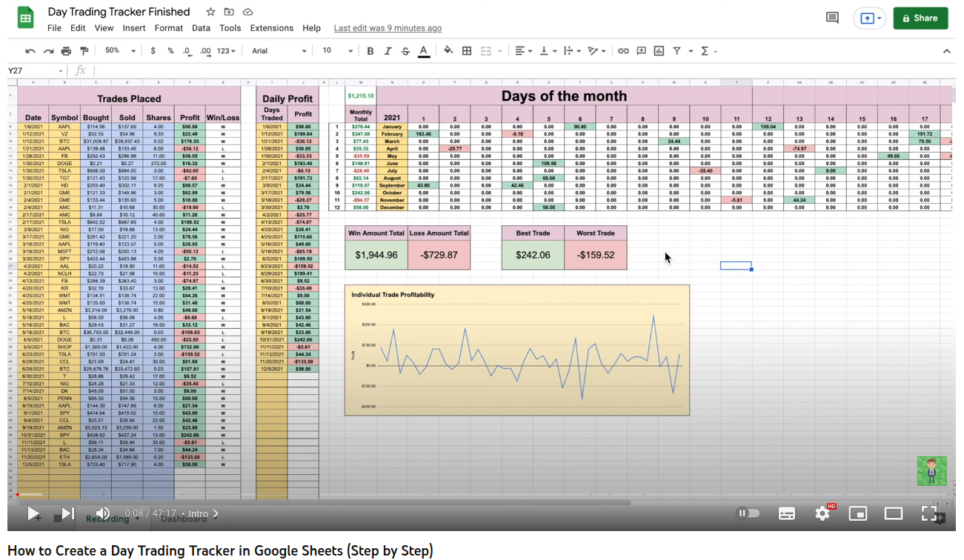
Task: Click the create filter funnel icon
Action: (x=679, y=51)
